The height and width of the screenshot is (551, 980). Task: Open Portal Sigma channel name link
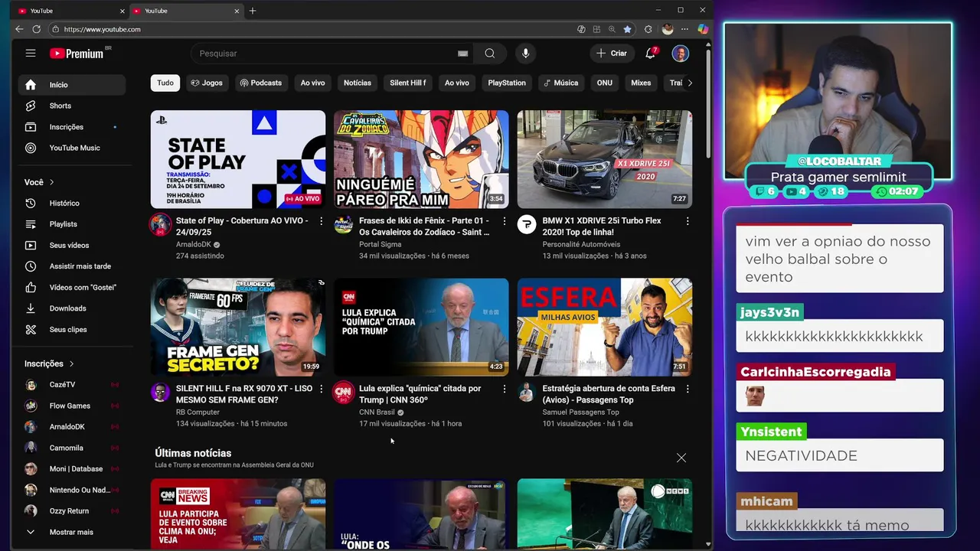(x=381, y=244)
